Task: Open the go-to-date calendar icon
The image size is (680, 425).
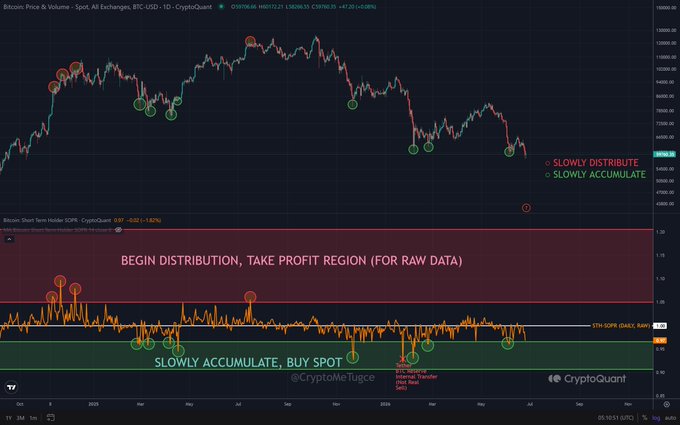Action: point(50,418)
